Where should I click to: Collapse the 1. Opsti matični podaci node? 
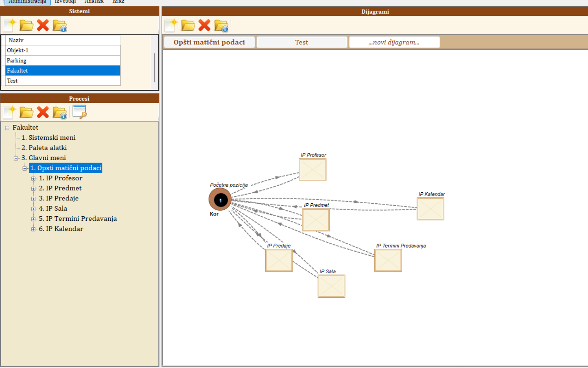click(25, 168)
